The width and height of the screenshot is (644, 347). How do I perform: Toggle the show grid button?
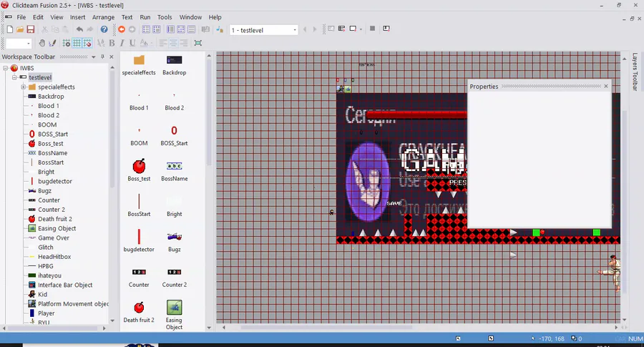tap(77, 43)
